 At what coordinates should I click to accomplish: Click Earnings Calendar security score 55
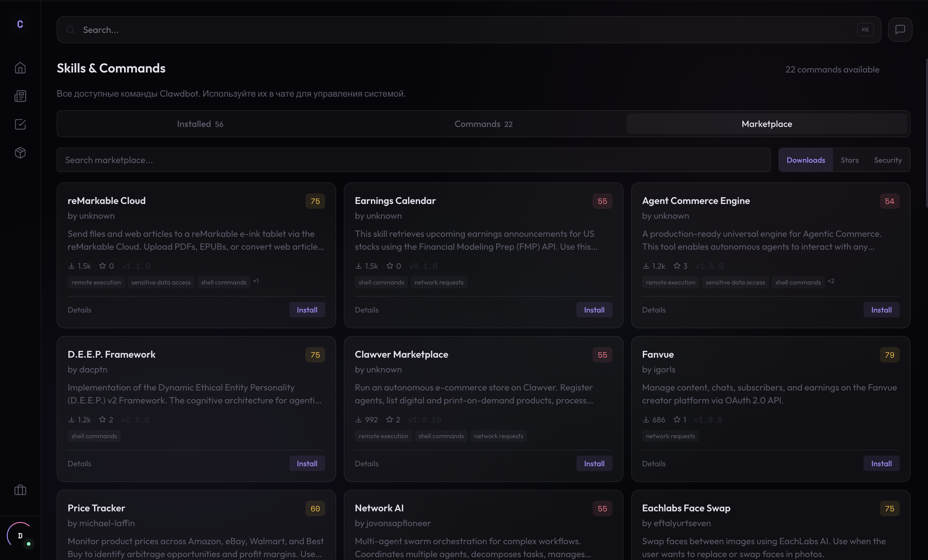pyautogui.click(x=602, y=201)
